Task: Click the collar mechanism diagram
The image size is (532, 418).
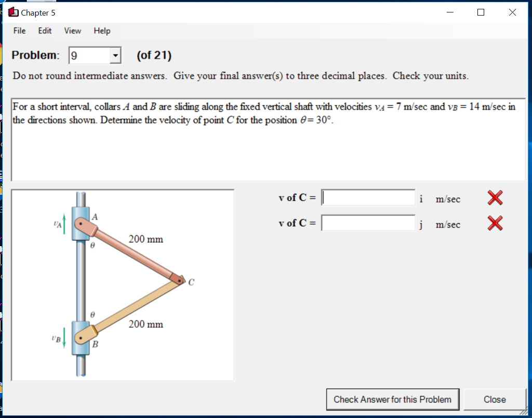Action: (x=122, y=284)
